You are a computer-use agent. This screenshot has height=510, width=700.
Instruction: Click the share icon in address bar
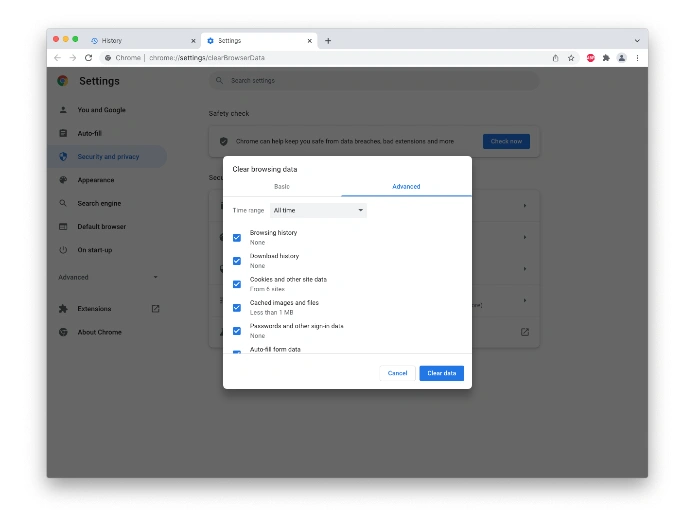(x=555, y=58)
